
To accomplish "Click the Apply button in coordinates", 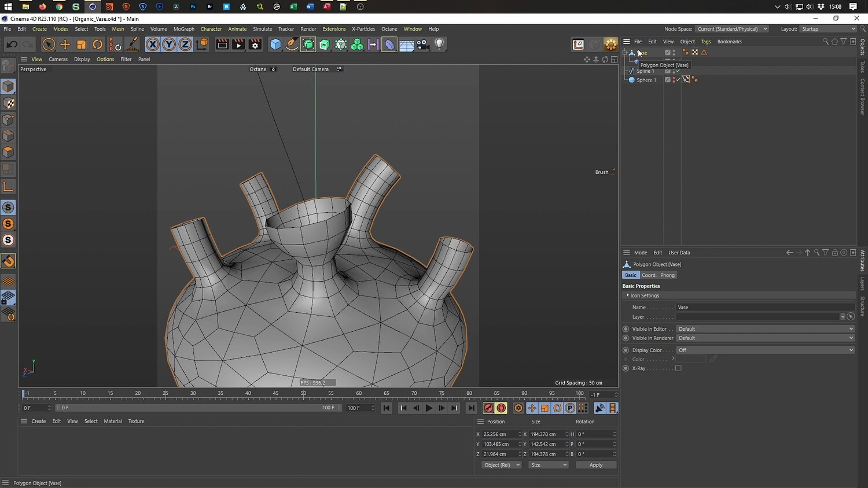I will coord(595,465).
